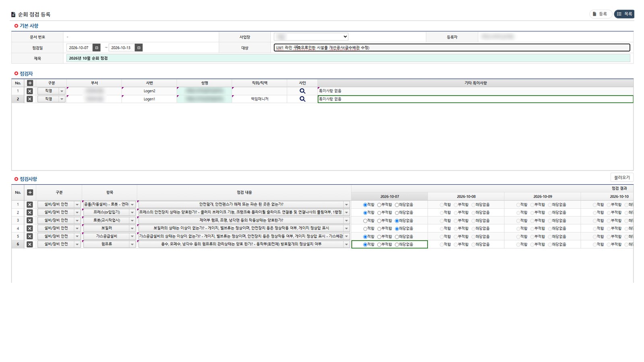The width and height of the screenshot is (644, 362).
Task: Click 사번 cell Logen1
Action: point(149,99)
